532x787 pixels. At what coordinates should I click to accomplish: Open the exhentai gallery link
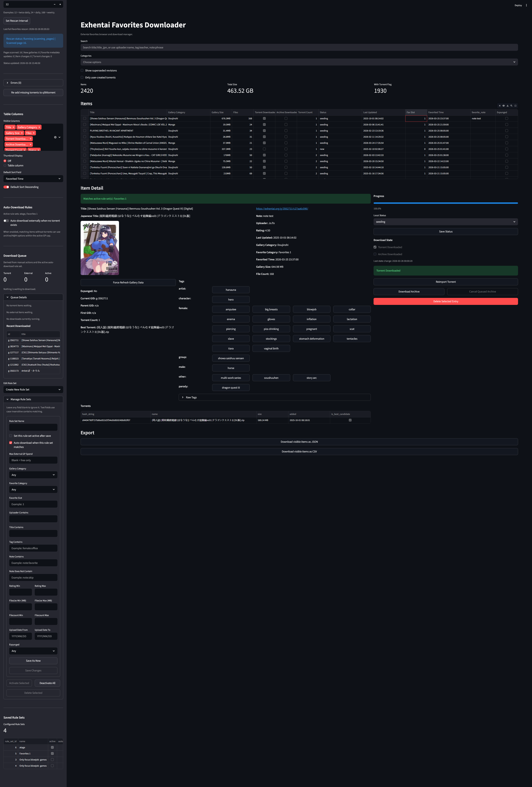(x=282, y=209)
